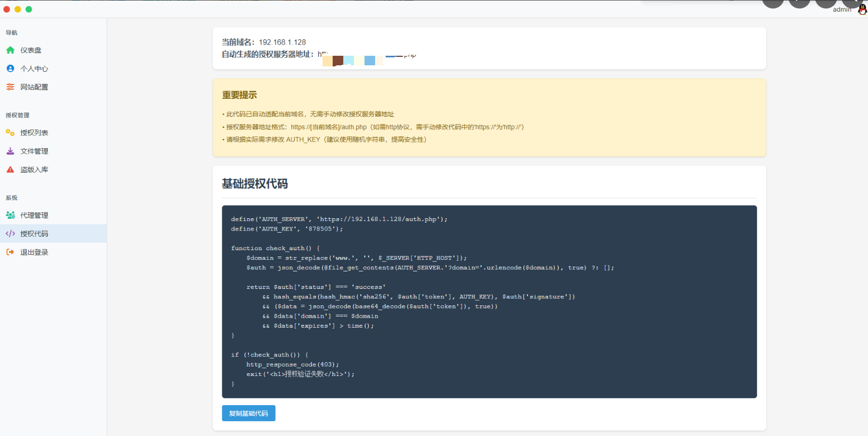
Task: Click the yellow gears icon for 授权列表
Action: [x=10, y=133]
